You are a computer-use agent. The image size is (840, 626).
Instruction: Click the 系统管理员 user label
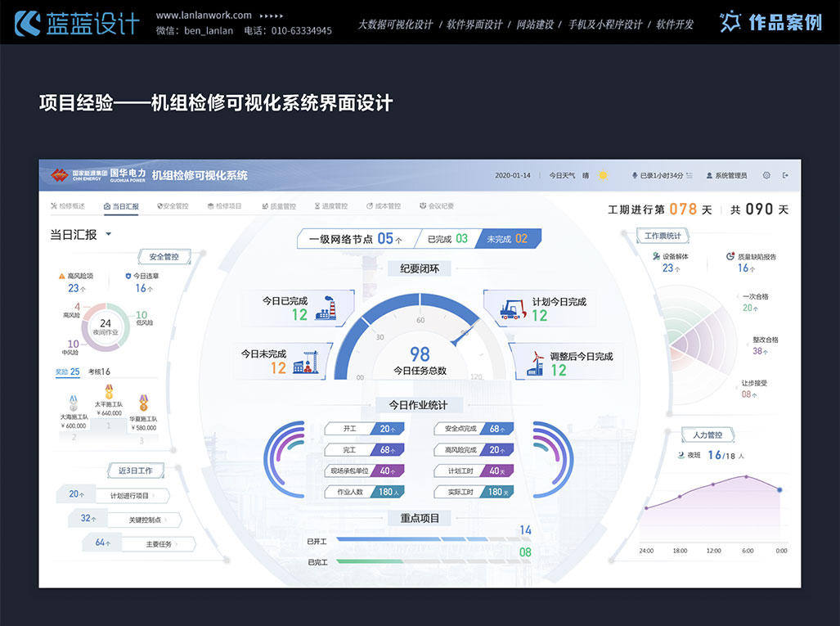(x=726, y=175)
